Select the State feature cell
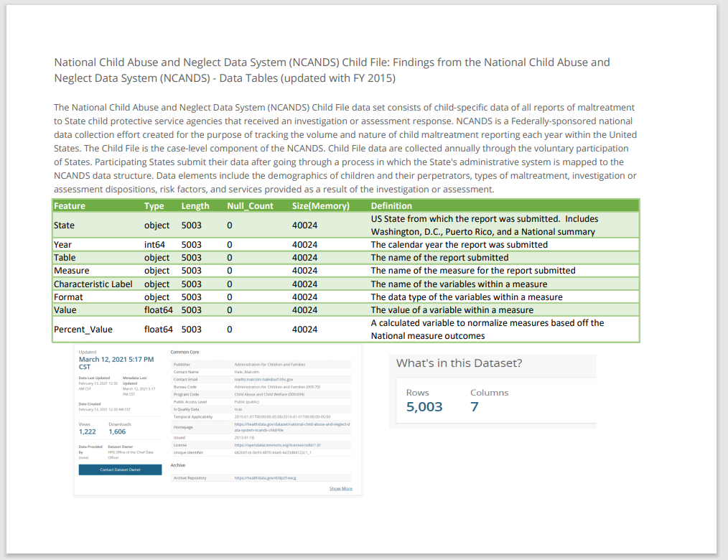 coord(64,225)
